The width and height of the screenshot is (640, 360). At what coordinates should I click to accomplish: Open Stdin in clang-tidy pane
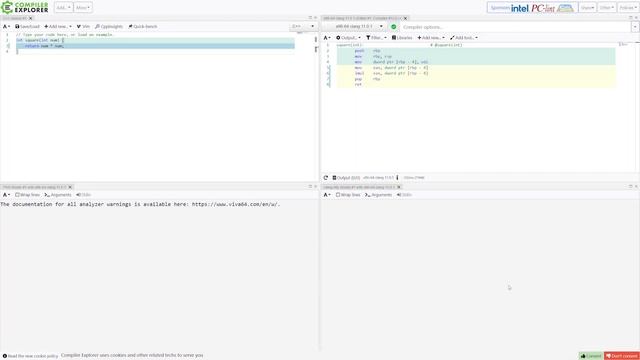click(404, 195)
